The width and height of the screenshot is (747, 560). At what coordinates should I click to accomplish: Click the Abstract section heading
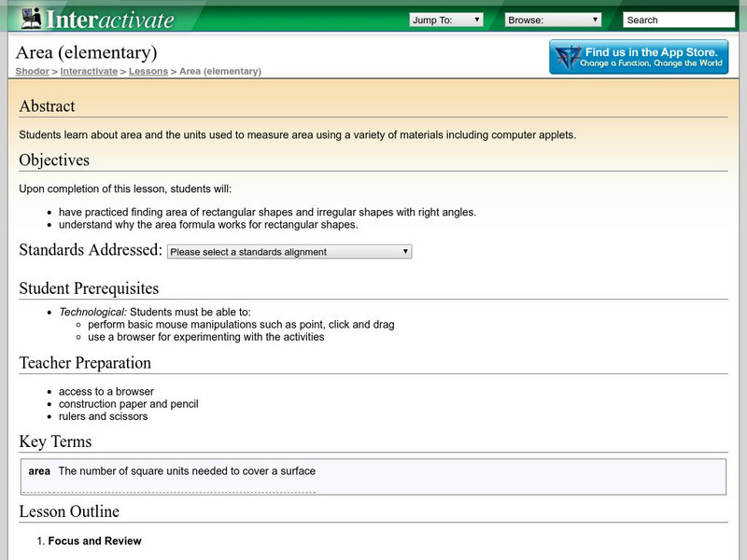coord(48,106)
